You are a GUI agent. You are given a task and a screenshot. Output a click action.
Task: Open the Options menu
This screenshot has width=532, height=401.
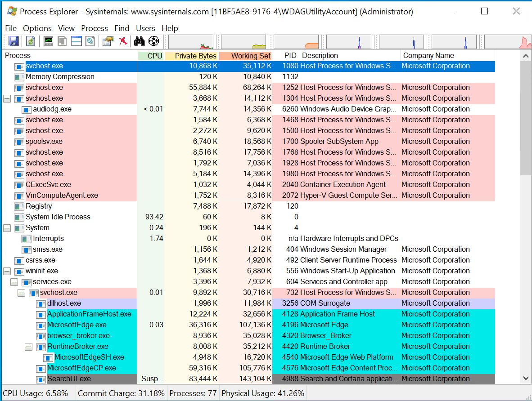(37, 28)
